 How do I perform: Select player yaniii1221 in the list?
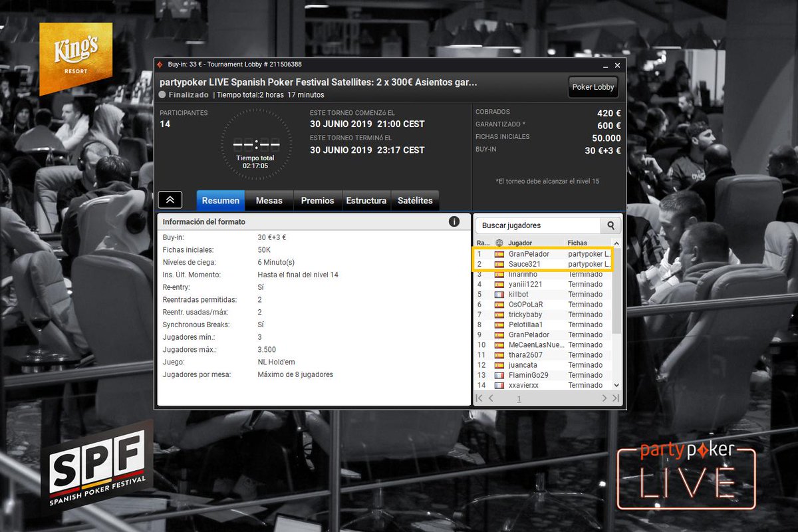point(543,284)
